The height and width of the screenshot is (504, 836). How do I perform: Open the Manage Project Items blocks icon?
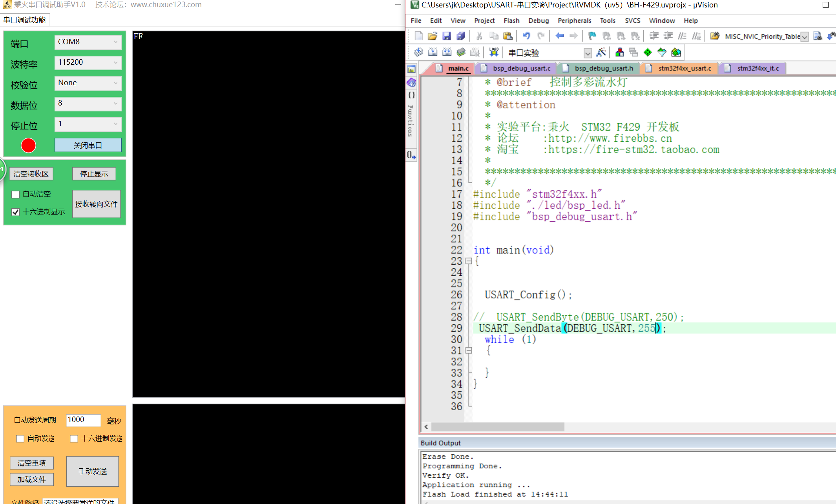(620, 52)
